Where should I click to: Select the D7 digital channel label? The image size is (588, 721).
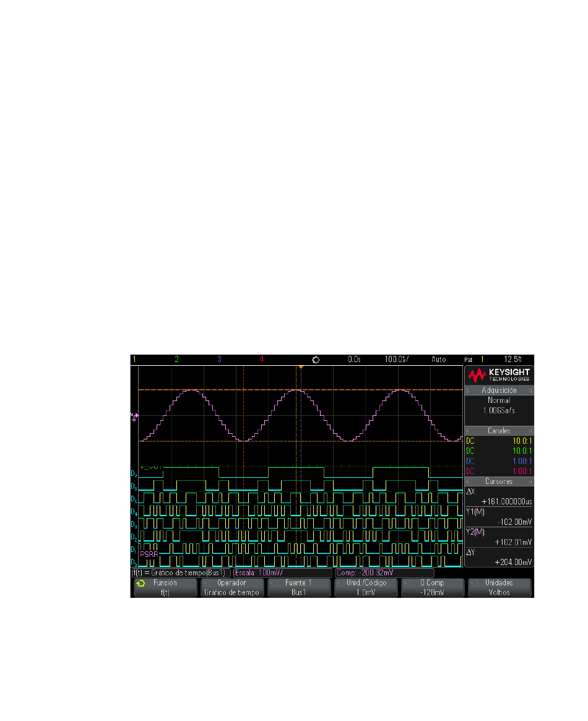pos(134,473)
